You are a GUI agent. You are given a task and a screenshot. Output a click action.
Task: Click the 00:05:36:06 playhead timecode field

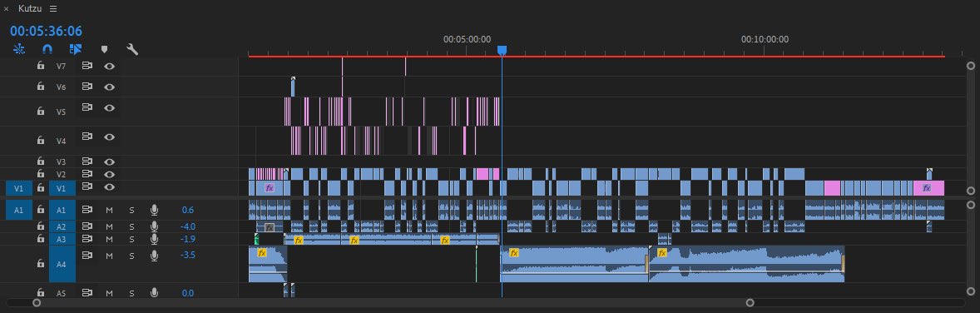[46, 31]
